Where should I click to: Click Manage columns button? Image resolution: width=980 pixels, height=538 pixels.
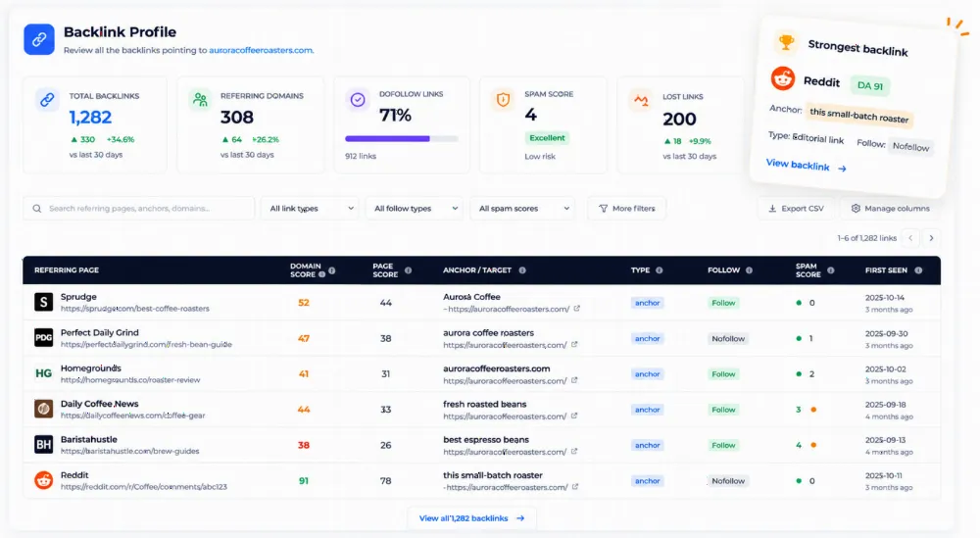(x=891, y=208)
